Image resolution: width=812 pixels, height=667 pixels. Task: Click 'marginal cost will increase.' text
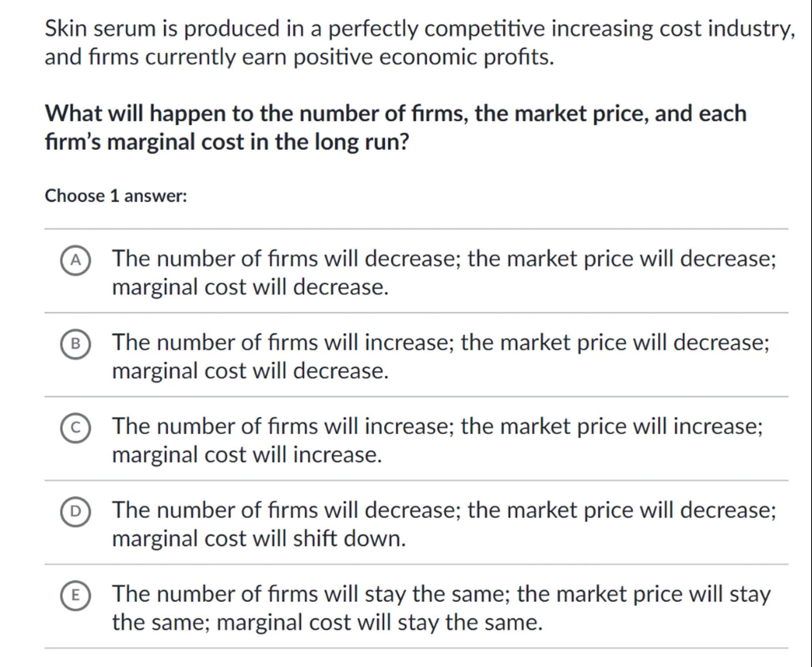247,455
